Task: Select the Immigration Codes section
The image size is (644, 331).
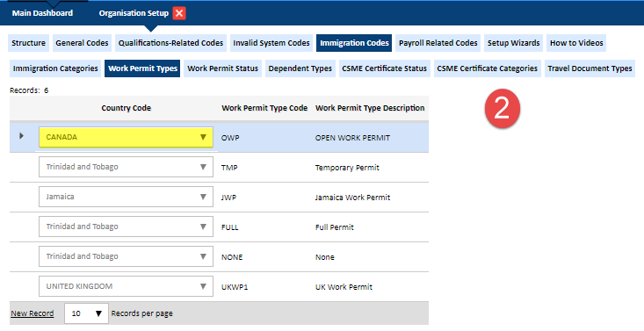Action: click(354, 43)
